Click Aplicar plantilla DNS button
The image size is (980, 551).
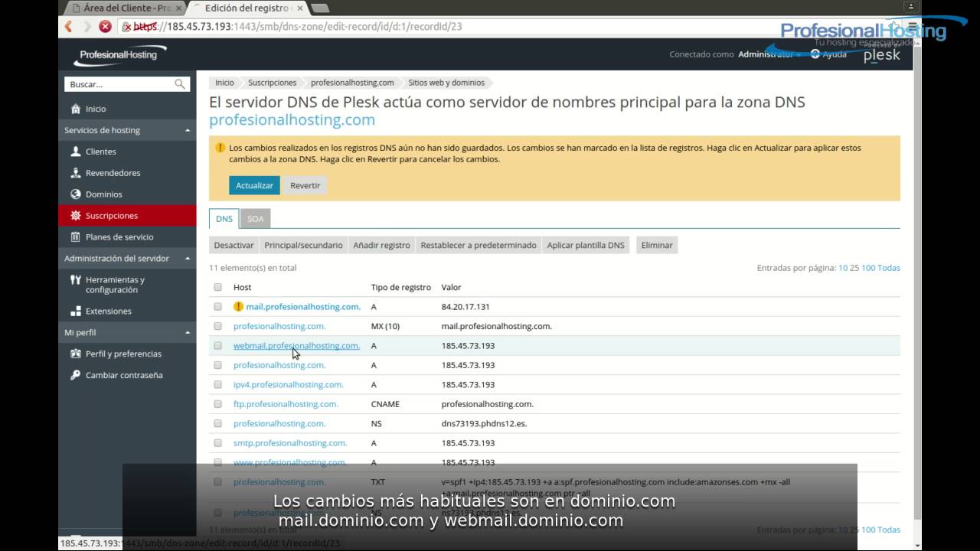tap(586, 245)
